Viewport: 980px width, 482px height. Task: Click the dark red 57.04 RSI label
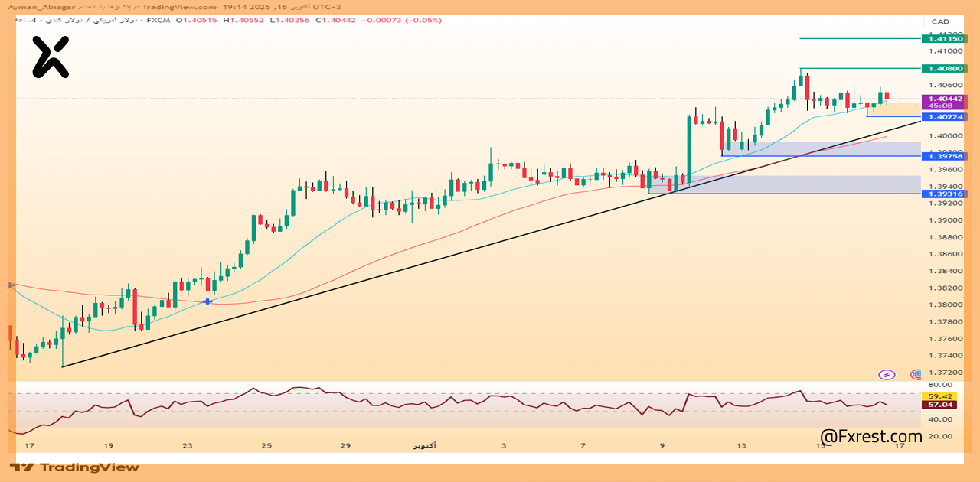(x=939, y=404)
